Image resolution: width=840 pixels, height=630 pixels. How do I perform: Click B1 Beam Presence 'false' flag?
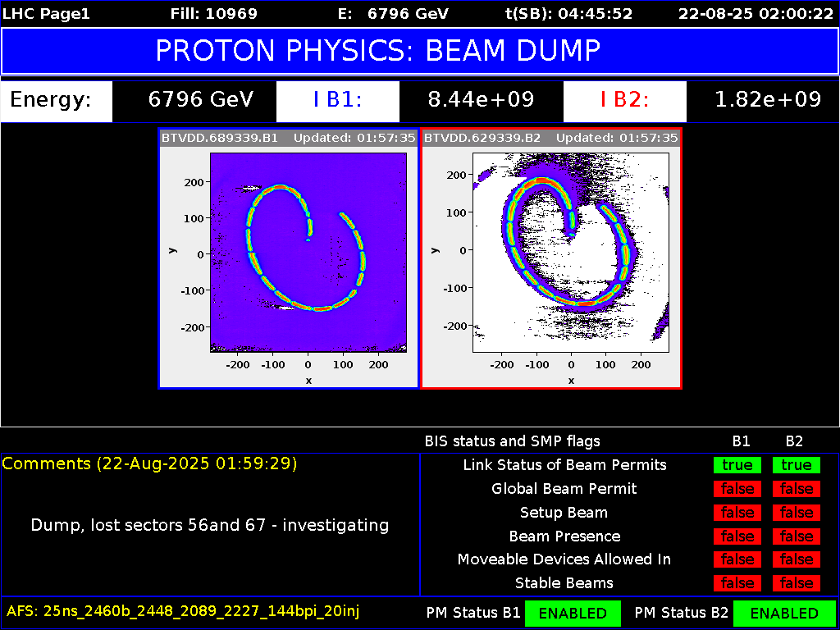[x=737, y=536]
